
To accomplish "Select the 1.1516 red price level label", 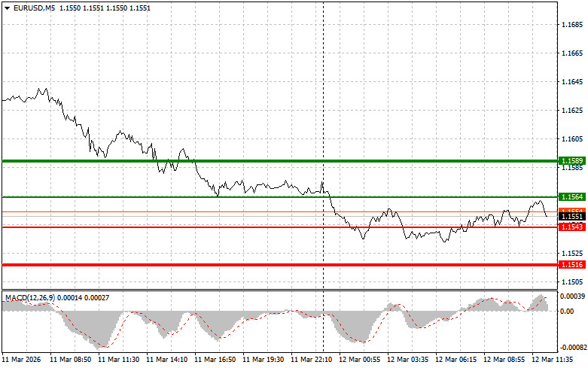I will click(x=572, y=265).
